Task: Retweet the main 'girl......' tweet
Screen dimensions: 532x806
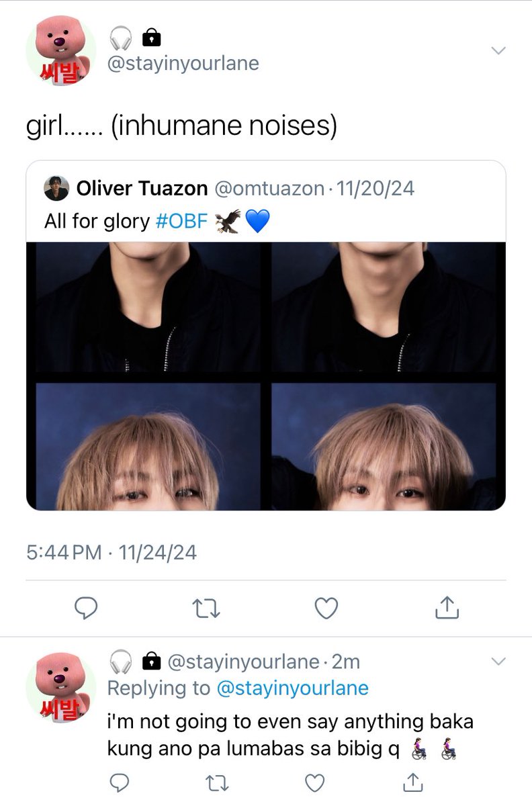Action: (206, 608)
